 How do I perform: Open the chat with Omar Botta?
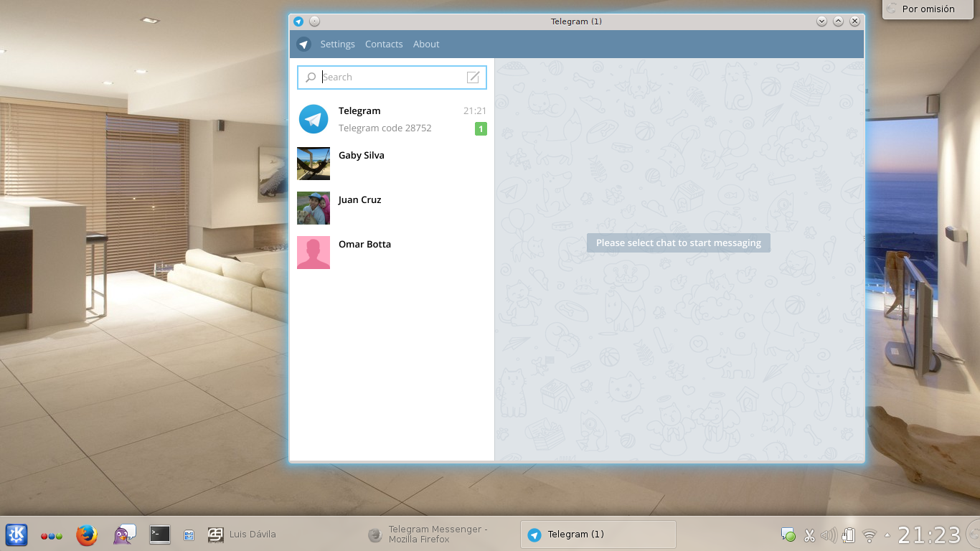point(392,253)
